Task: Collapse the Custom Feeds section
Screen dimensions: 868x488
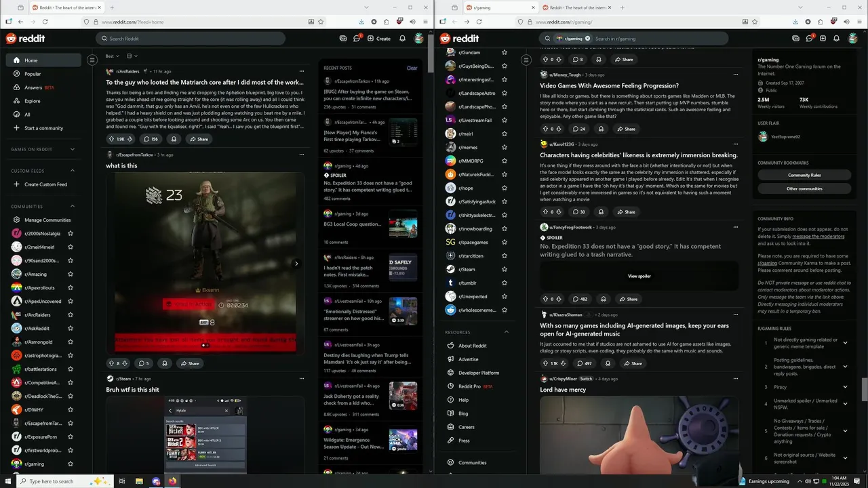Action: [73, 171]
